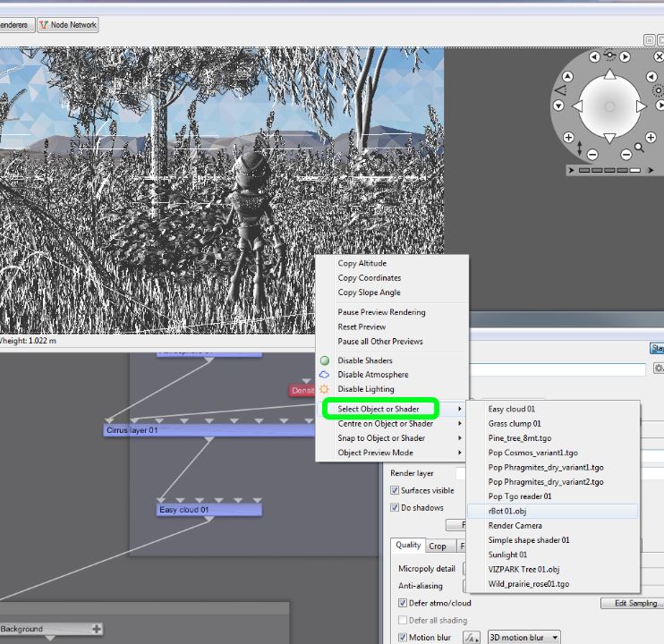Choose Disable Atmosphere
The width and height of the screenshot is (664, 644).
coord(392,375)
